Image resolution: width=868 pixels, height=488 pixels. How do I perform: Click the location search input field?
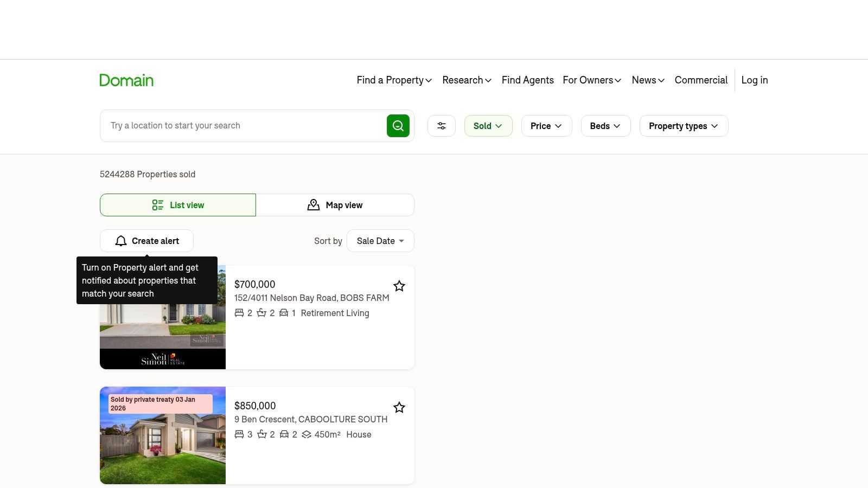(x=239, y=125)
